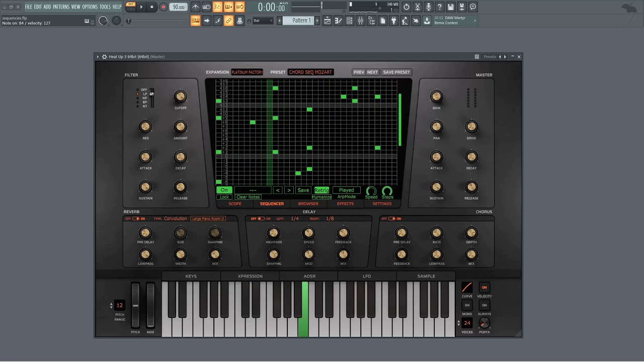The height and width of the screenshot is (362, 644).
Task: Open the Platinum Factory expansion dropdown
Action: tap(247, 72)
